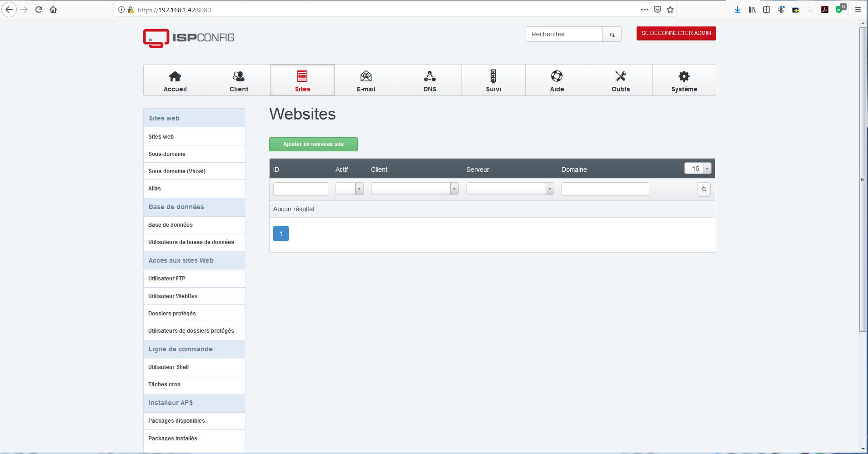Screen dimensions: 868x454
Task: Click the PDF extension icon
Action: (825, 10)
